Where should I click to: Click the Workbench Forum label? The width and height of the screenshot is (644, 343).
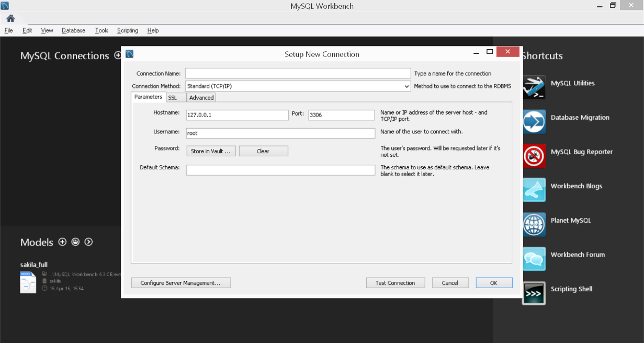(578, 255)
